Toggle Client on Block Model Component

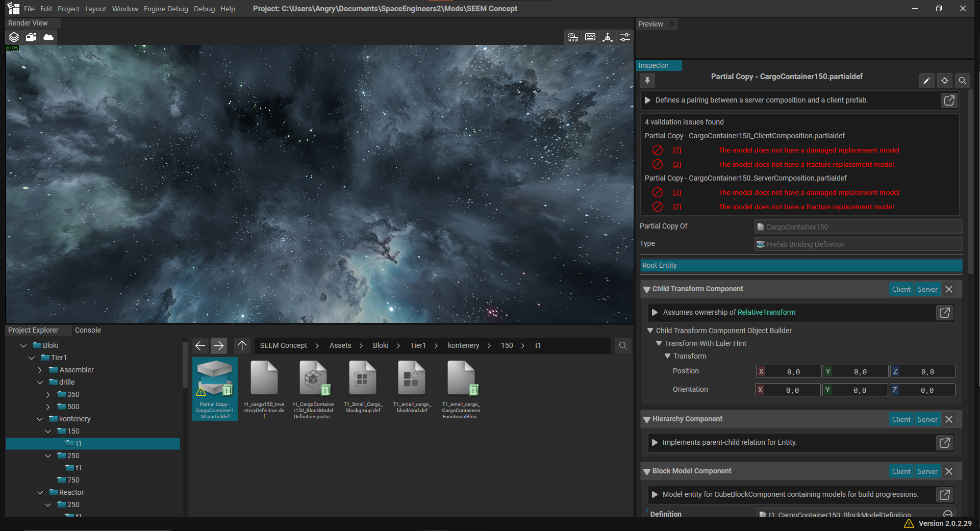tap(901, 471)
